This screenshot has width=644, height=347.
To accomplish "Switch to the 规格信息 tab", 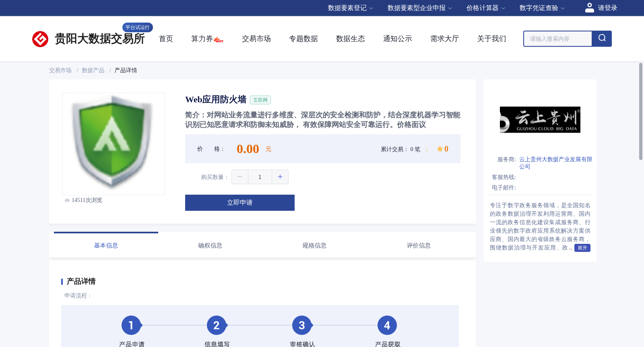I will [314, 245].
